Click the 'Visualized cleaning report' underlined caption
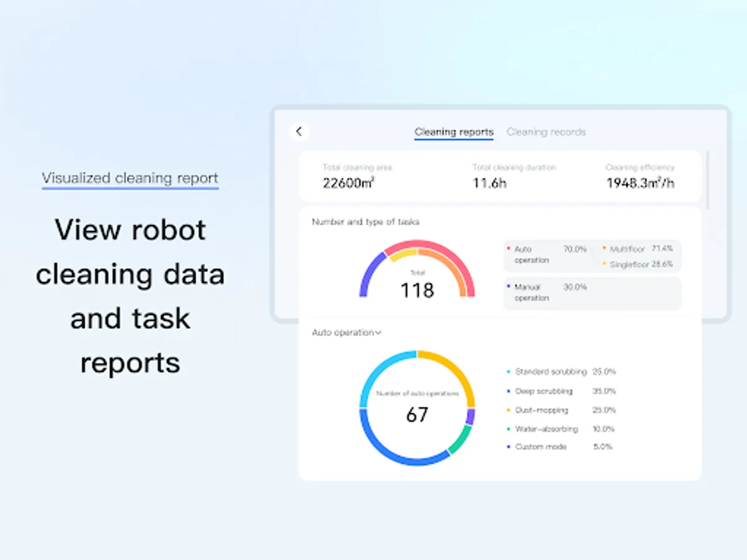Viewport: 747px width, 560px height. [130, 178]
